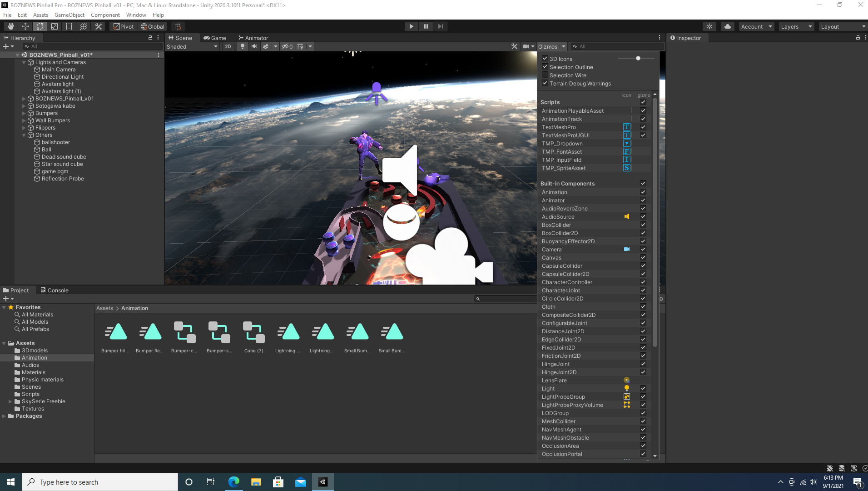Open the Unity Services sun icon
The height and width of the screenshot is (491, 868).
(x=709, y=26)
